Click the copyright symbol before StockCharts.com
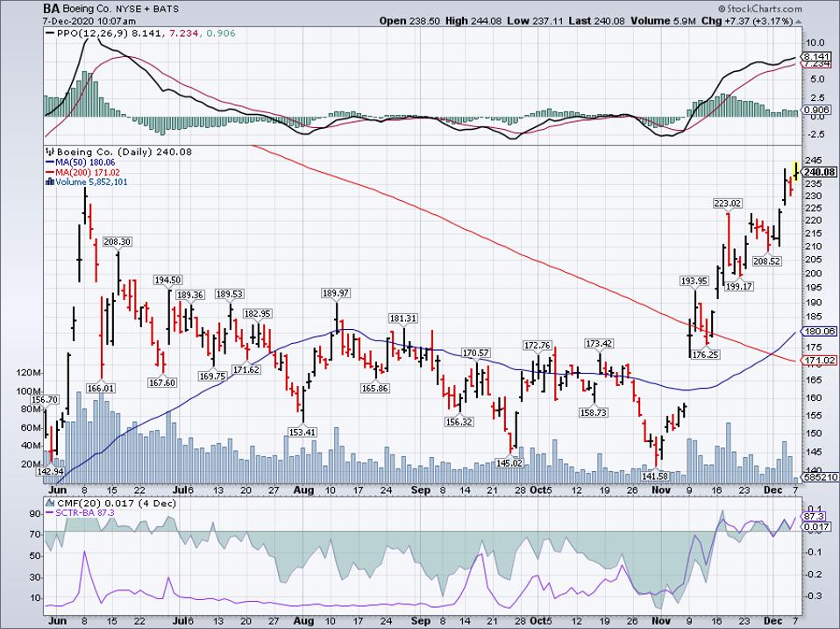 coord(722,9)
